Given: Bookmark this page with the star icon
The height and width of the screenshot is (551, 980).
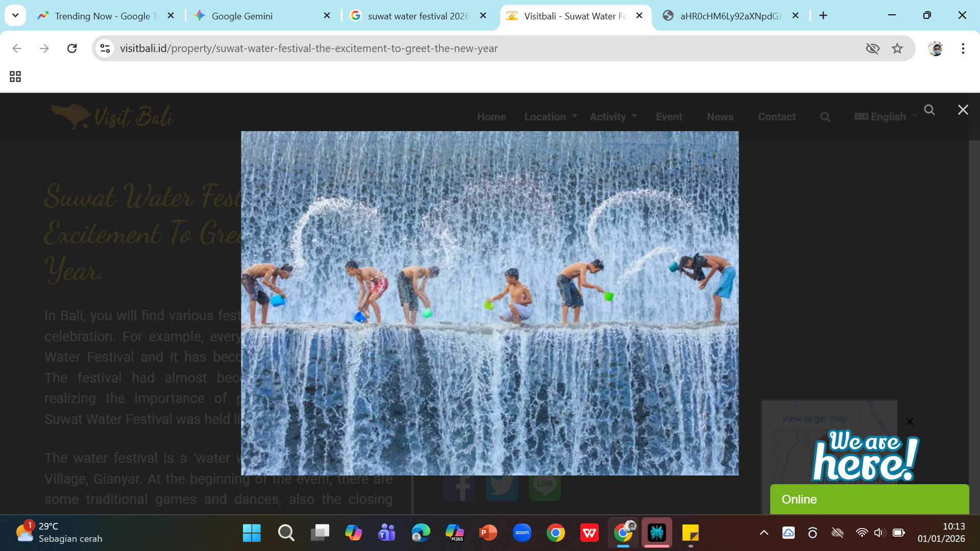Looking at the screenshot, I should click(x=897, y=48).
